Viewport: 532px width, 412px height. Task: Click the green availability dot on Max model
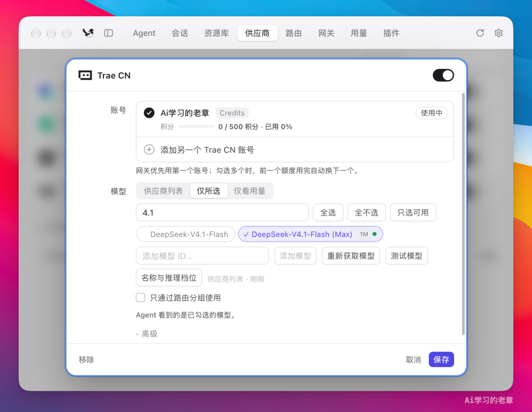374,234
